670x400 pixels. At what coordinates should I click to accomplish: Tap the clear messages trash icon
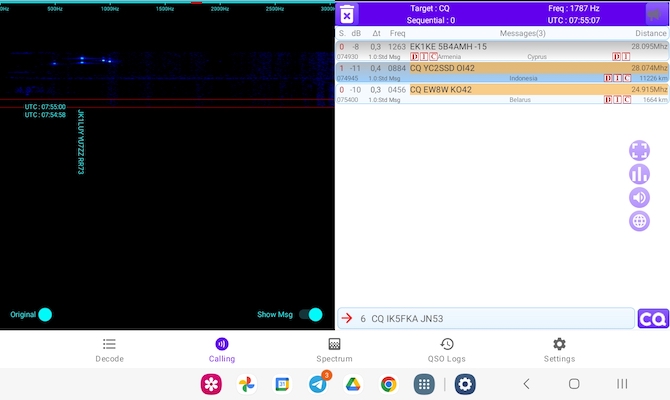347,14
